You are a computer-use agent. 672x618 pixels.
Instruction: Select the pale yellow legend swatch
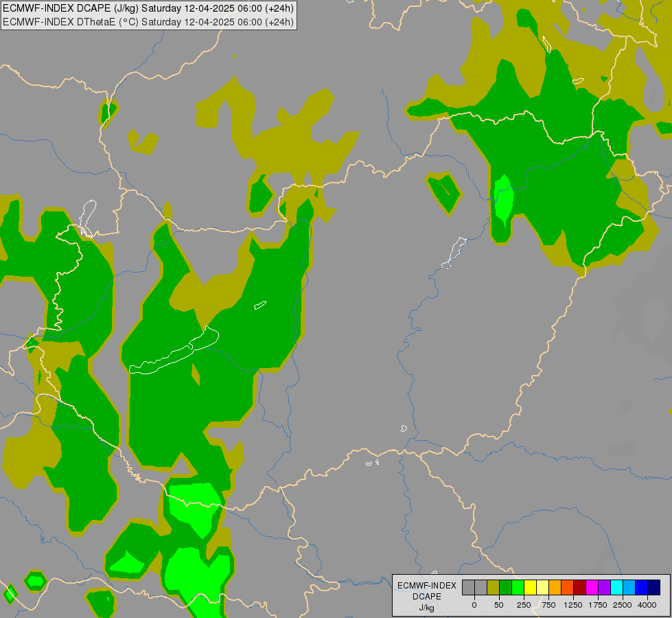pos(542,587)
